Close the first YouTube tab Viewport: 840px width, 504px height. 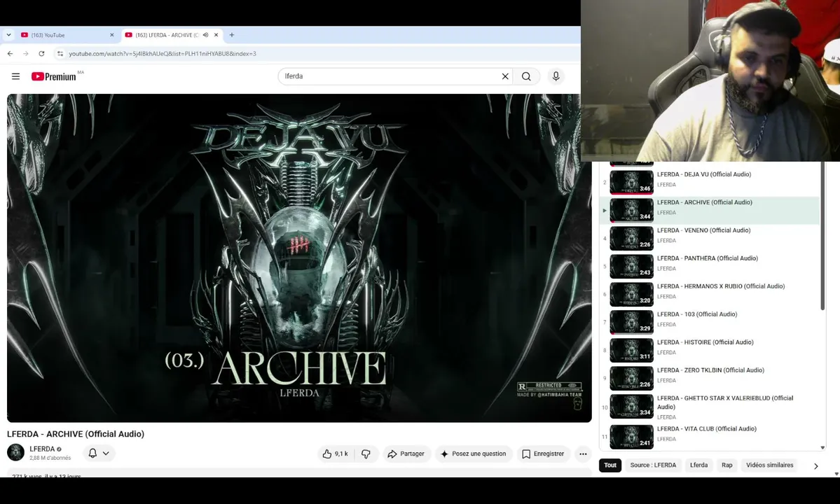(111, 35)
